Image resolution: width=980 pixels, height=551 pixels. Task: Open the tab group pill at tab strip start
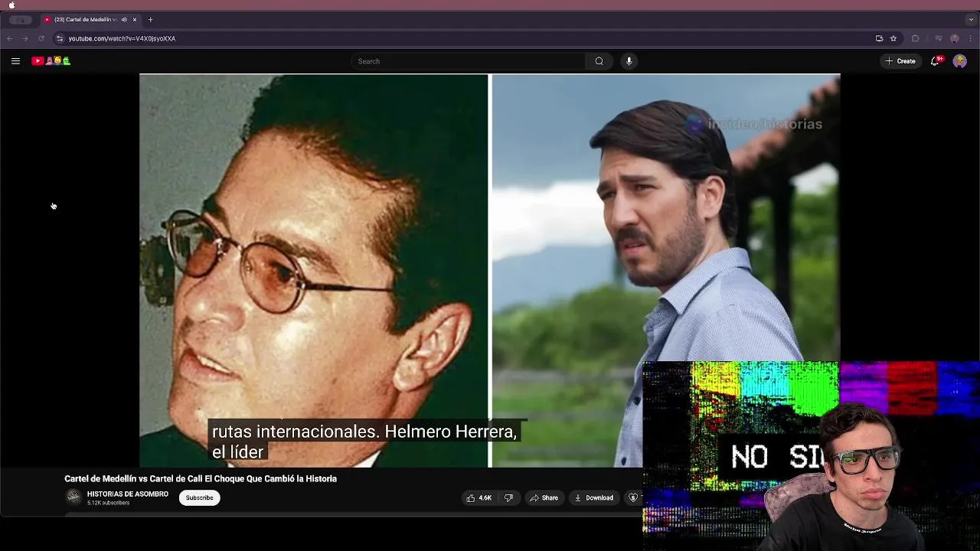tap(21, 20)
